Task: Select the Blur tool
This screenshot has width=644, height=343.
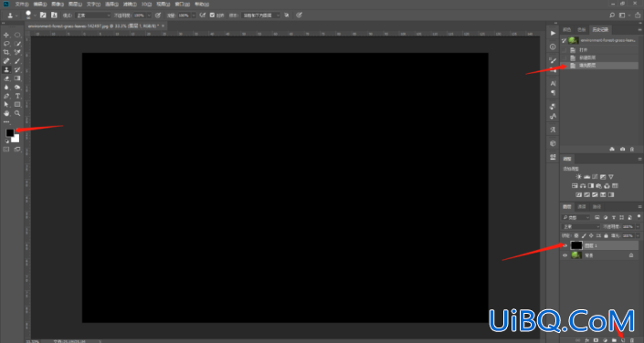Action: [x=6, y=87]
